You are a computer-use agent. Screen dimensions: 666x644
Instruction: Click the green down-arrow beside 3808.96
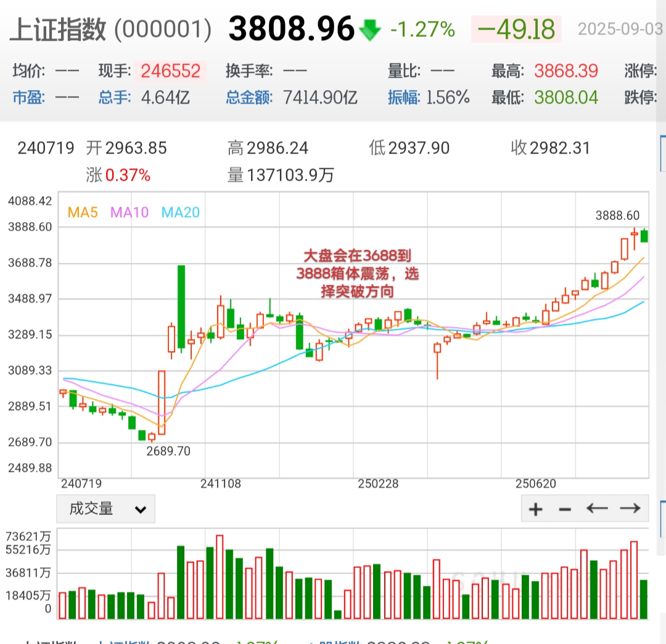[369, 29]
